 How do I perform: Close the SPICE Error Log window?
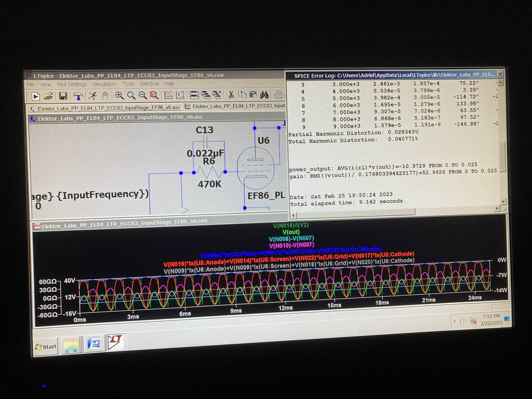pyautogui.click(x=500, y=74)
